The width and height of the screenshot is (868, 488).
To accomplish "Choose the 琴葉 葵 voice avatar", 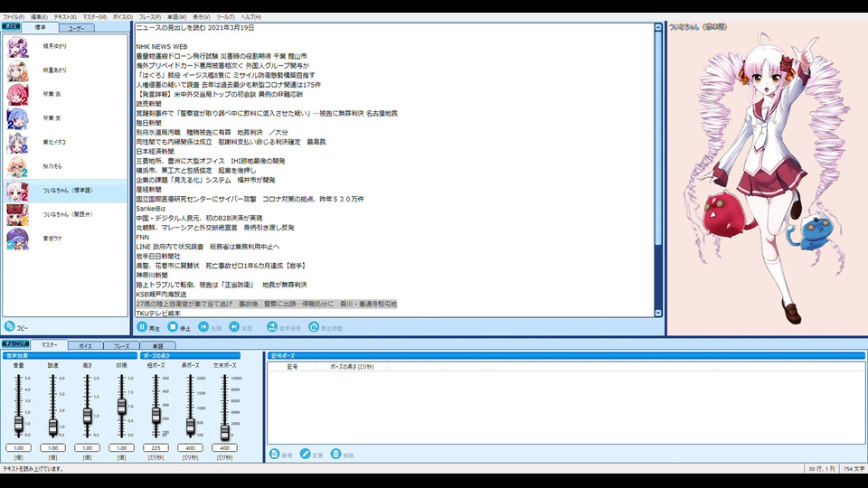I will 18,119.
